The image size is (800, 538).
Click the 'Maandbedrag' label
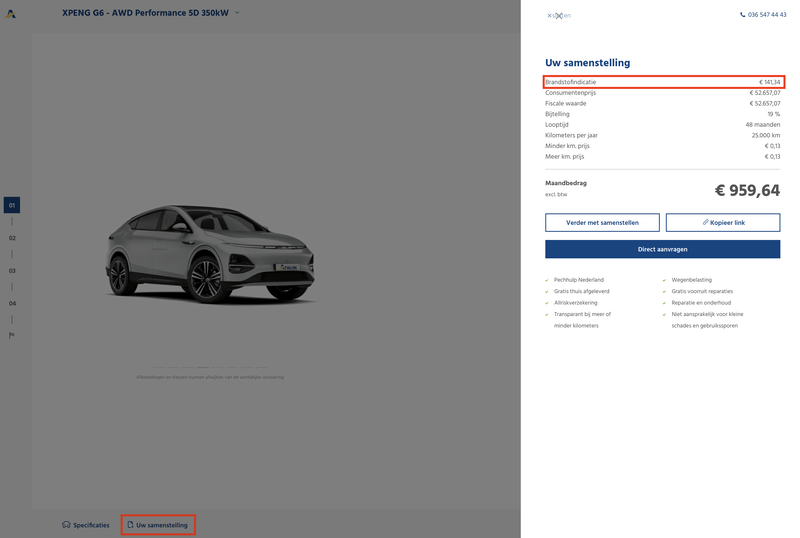pos(565,183)
